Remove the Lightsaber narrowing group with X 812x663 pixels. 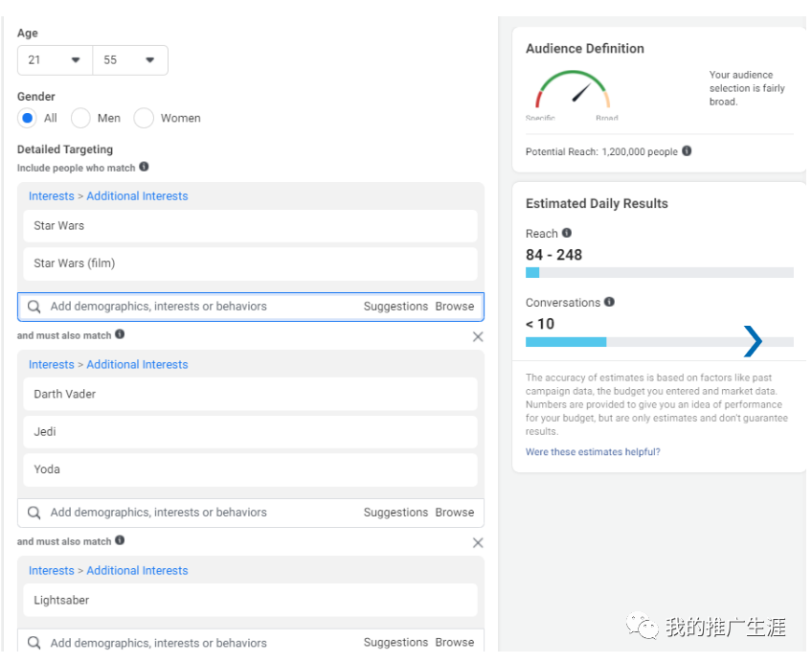coord(478,543)
